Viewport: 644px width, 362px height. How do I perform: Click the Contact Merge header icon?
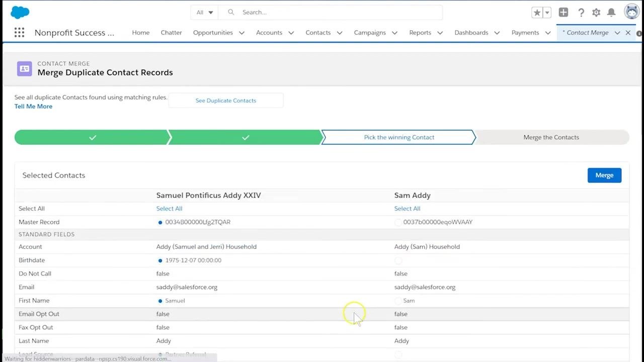(24, 69)
